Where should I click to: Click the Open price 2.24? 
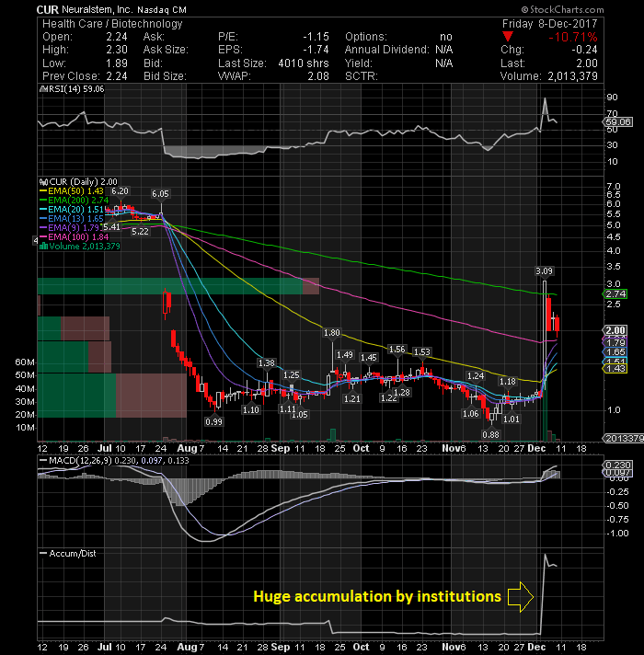click(x=117, y=37)
